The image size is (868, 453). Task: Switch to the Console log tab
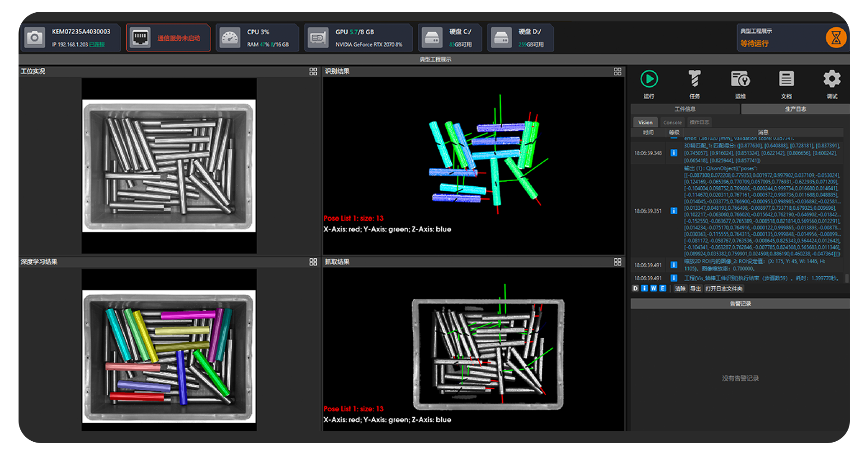tap(672, 123)
